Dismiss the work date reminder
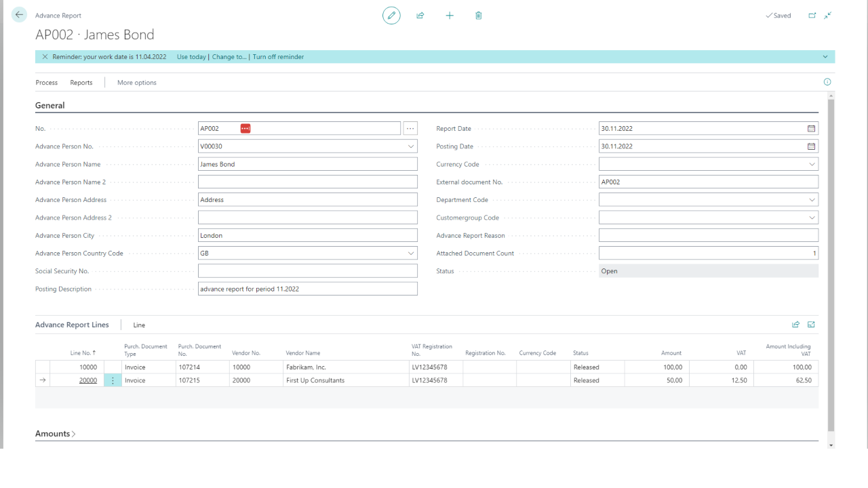Image resolution: width=868 pixels, height=488 pixels. 45,57
